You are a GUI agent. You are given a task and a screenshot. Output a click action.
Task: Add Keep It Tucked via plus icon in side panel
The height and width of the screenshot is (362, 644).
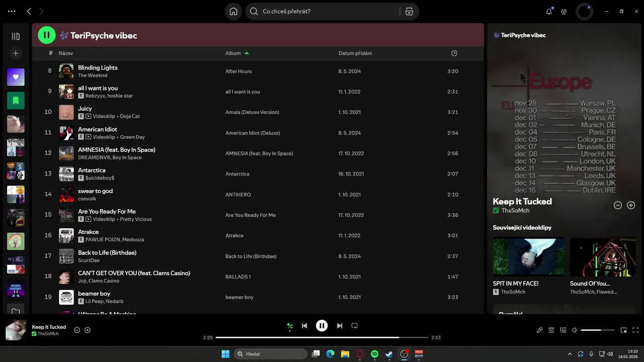(x=631, y=205)
